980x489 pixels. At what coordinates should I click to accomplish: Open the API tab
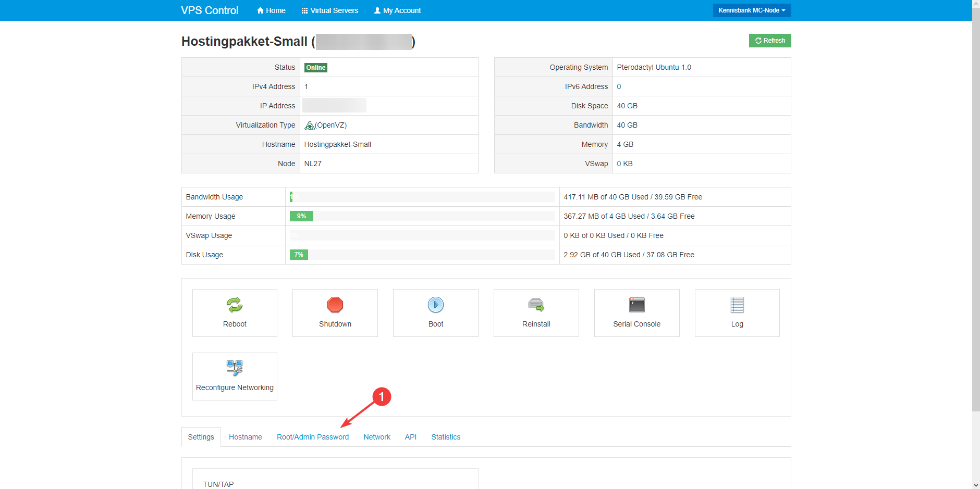(411, 437)
